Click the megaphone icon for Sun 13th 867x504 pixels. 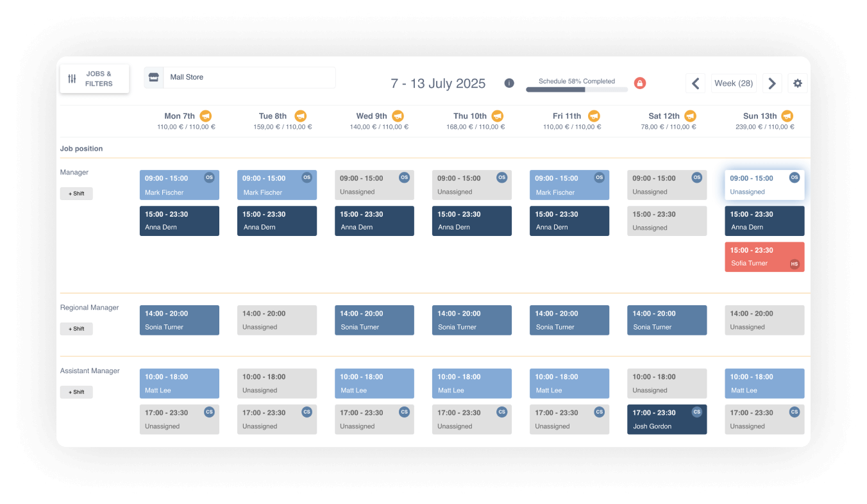pyautogui.click(x=787, y=116)
